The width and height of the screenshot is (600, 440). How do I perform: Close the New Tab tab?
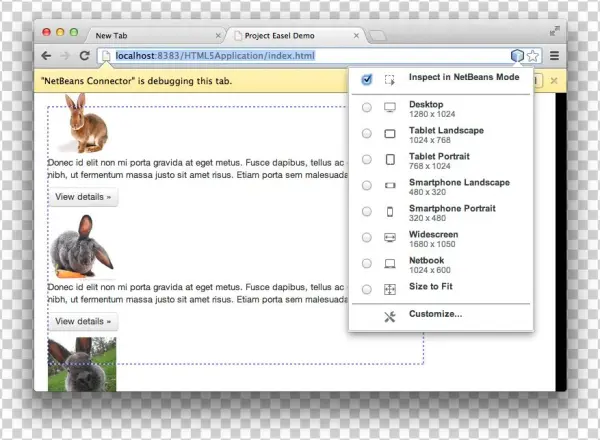coord(218,35)
